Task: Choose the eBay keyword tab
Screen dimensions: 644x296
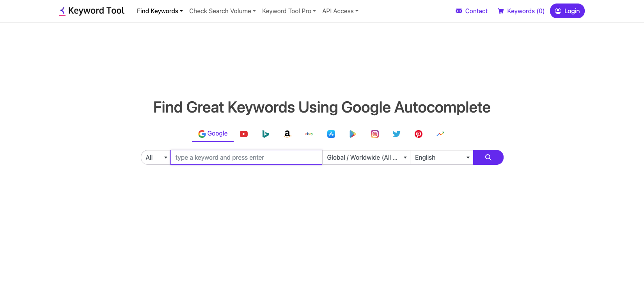Action: click(309, 134)
